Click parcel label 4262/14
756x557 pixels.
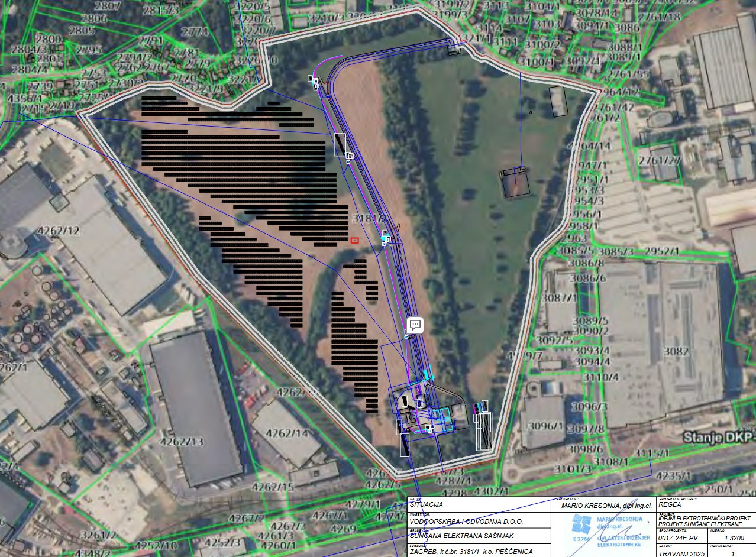[287, 433]
